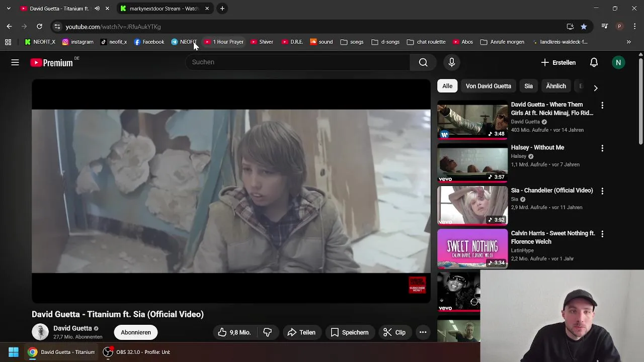Open options menu for Sia Chandelier
This screenshot has width=644, height=362.
tap(602, 191)
